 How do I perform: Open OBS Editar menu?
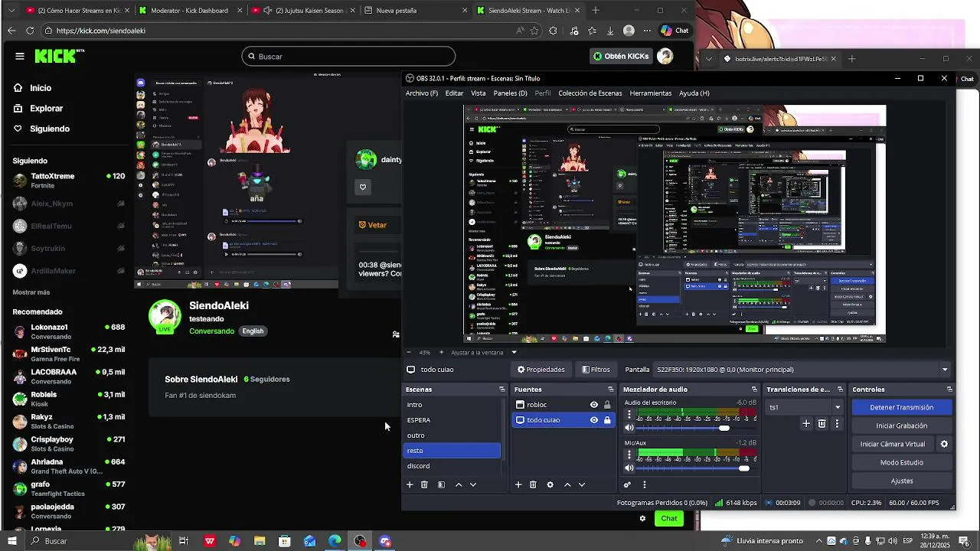455,93
